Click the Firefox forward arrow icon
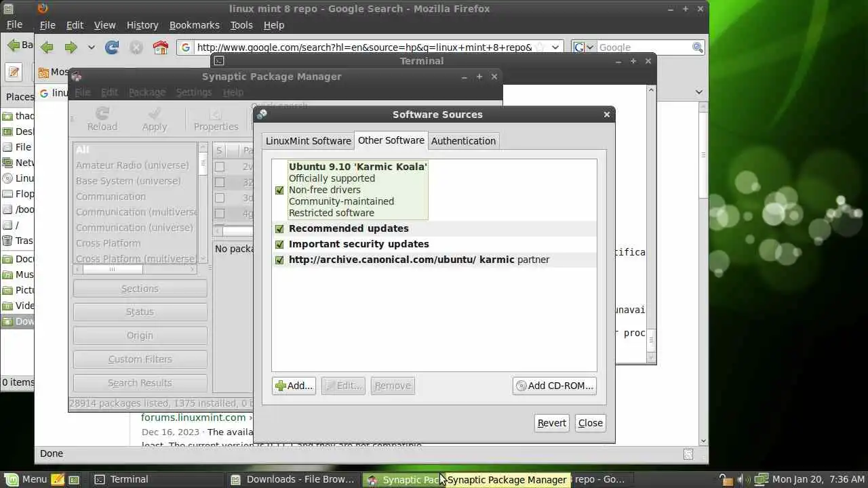Viewport: 868px width, 488px height. point(71,47)
